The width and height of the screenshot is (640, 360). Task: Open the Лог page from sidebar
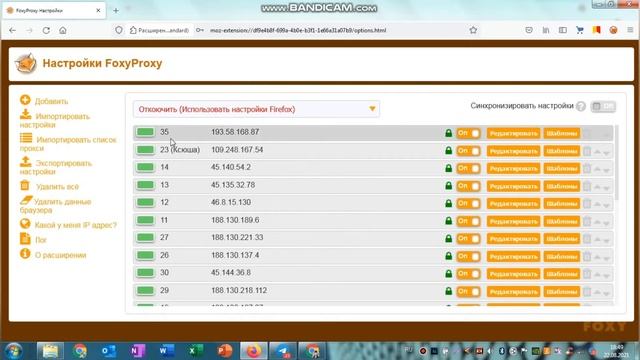33,239
